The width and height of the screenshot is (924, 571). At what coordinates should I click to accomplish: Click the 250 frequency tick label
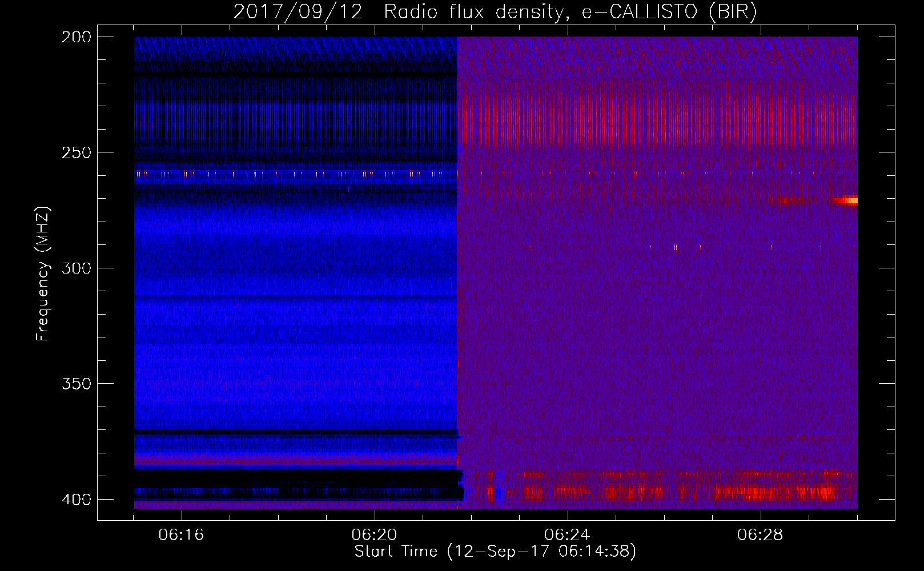[77, 152]
